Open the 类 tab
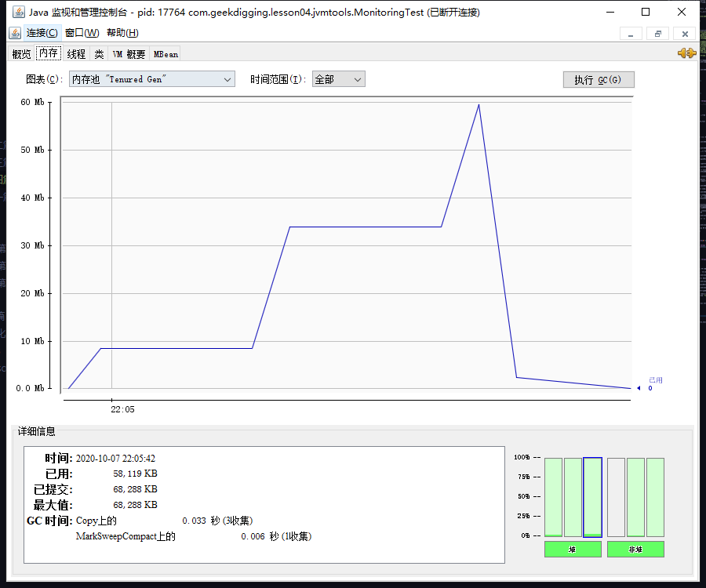The height and width of the screenshot is (588, 706). 99,54
